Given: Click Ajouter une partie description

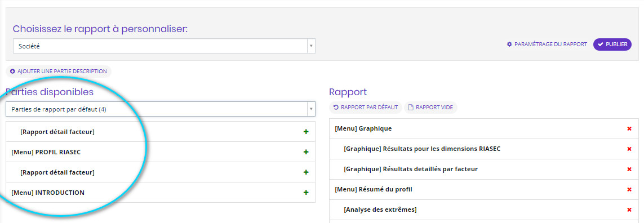Looking at the screenshot, I should pyautogui.click(x=59, y=72).
